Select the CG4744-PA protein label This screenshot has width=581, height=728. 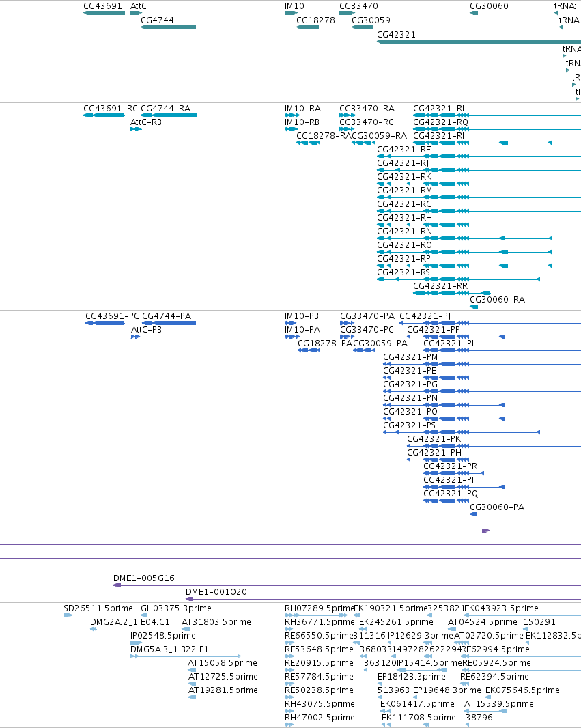(167, 316)
